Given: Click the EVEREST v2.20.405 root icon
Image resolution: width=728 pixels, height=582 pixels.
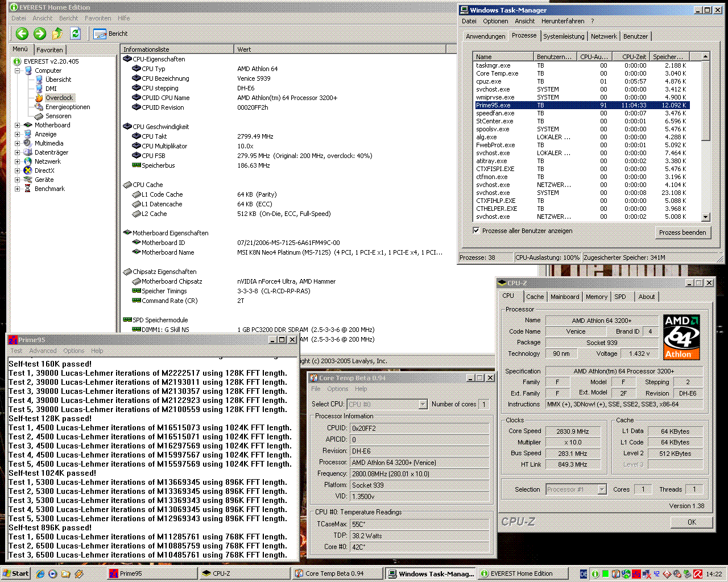Looking at the screenshot, I should 17,61.
